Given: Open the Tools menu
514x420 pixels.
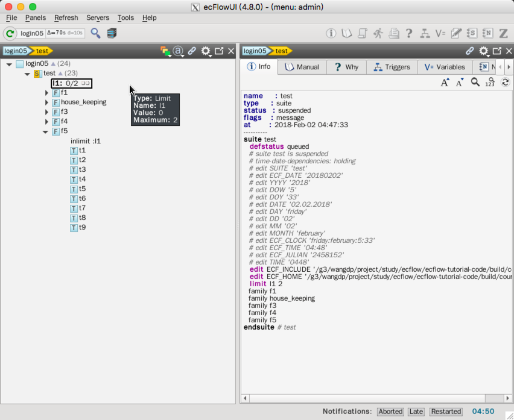Looking at the screenshot, I should [x=125, y=17].
